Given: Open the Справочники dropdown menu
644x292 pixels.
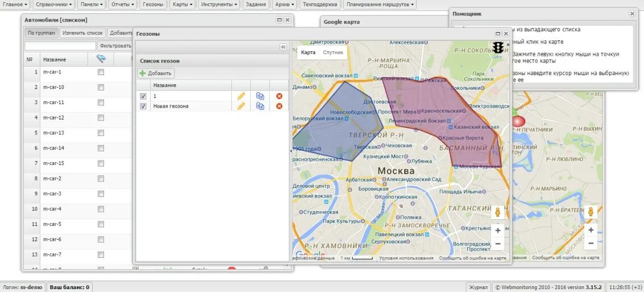Looking at the screenshot, I should [x=54, y=5].
